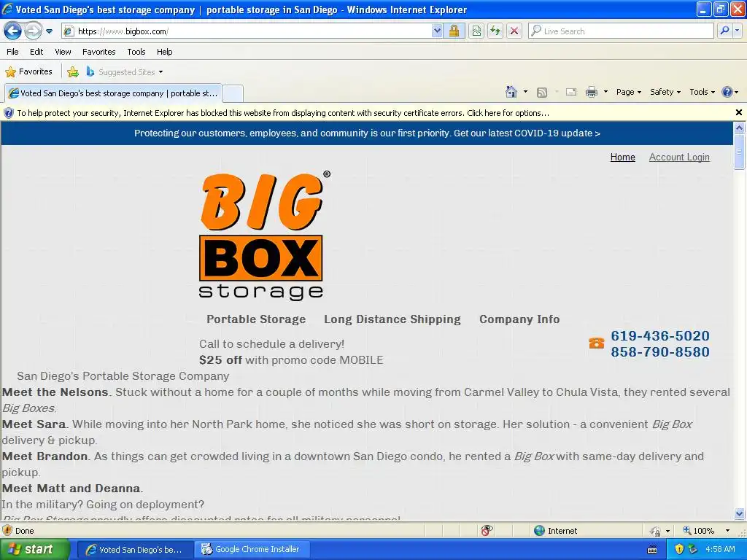Click the security lock icon
Image resolution: width=747 pixels, height=560 pixels.
(x=454, y=31)
